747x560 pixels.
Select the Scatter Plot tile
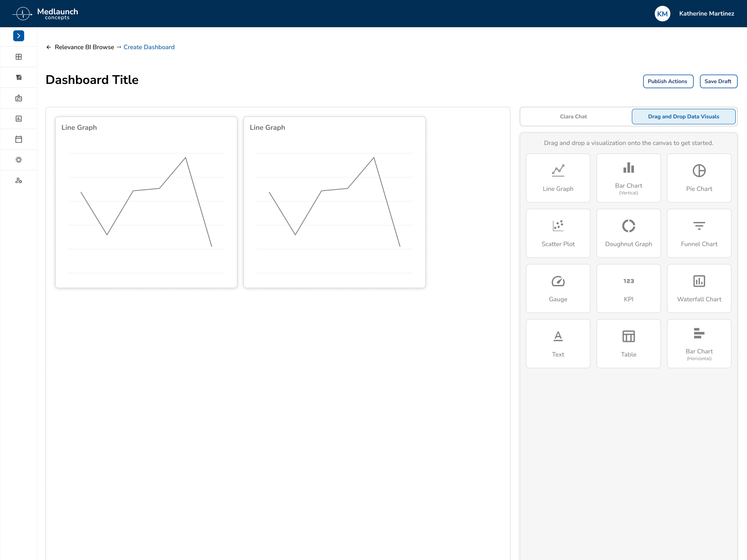coord(558,233)
